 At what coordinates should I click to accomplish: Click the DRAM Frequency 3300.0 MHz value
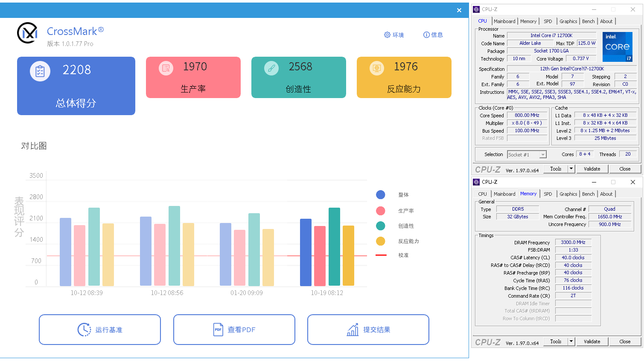(x=573, y=242)
